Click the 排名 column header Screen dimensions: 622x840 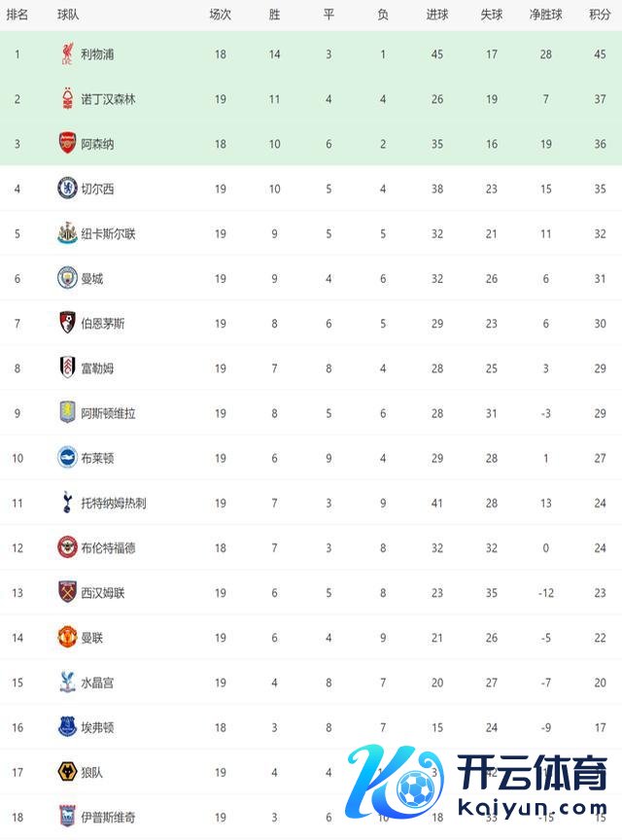point(17,16)
